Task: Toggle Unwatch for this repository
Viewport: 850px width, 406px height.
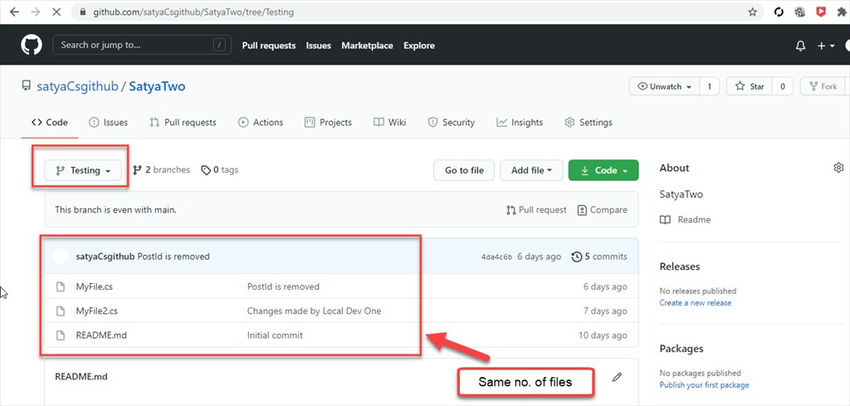Action: 664,87
